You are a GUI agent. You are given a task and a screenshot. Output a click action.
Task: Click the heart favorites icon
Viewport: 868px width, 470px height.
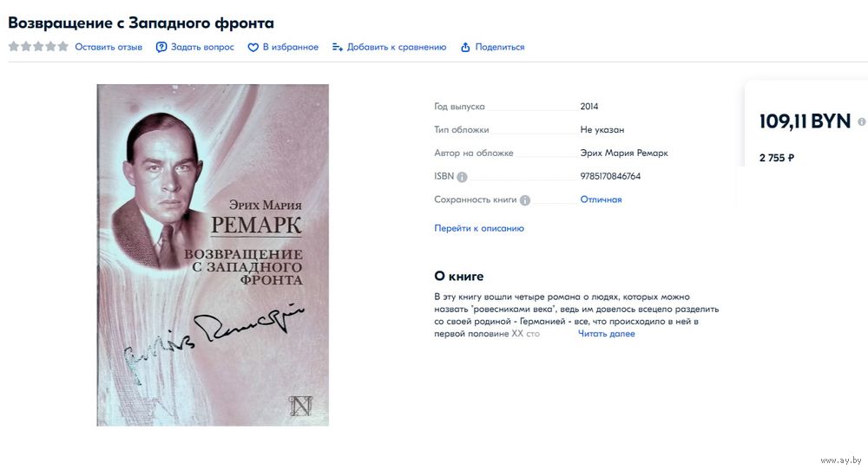[x=253, y=48]
